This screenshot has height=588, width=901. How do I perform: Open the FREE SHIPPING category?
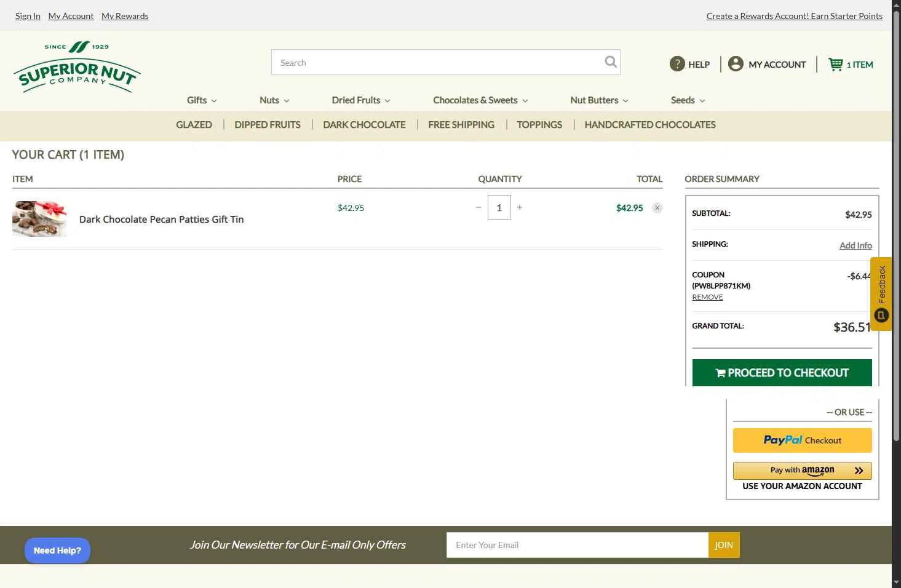pyautogui.click(x=461, y=125)
